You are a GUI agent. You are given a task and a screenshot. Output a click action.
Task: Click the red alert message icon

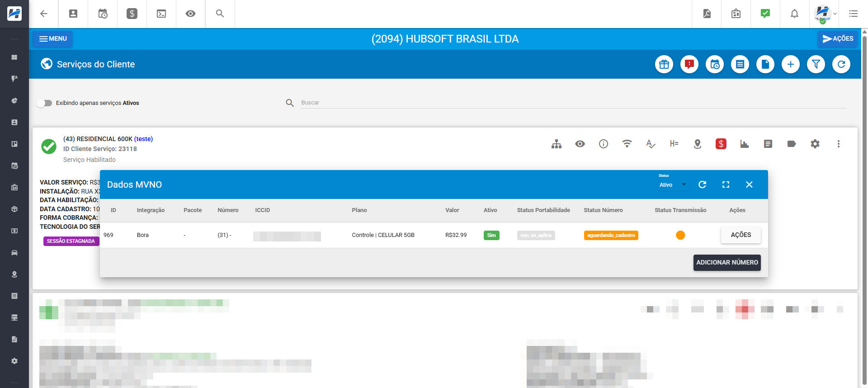click(x=689, y=64)
